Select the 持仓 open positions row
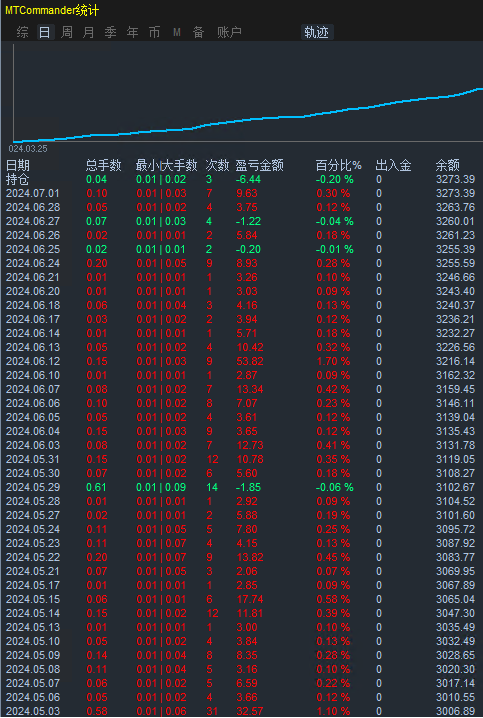This screenshot has width=483, height=718. click(241, 179)
